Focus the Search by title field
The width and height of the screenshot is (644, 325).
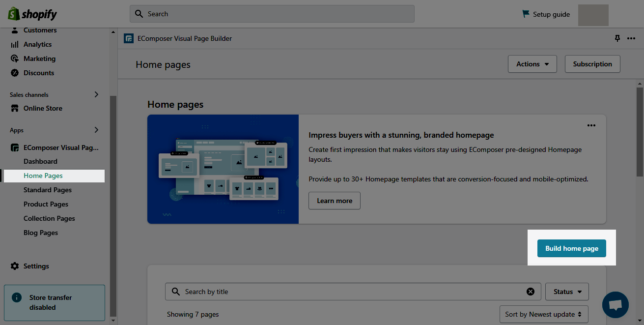tap(353, 292)
